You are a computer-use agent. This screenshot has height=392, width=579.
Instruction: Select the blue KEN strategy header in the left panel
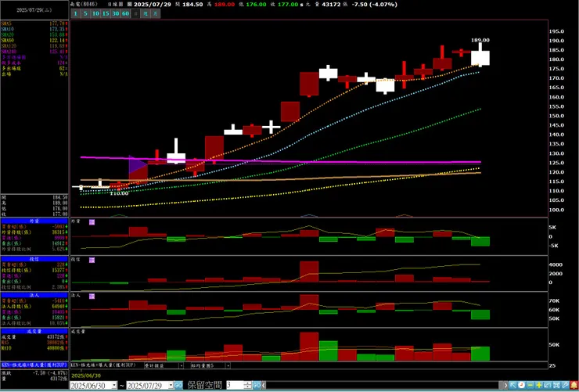[x=34, y=365]
